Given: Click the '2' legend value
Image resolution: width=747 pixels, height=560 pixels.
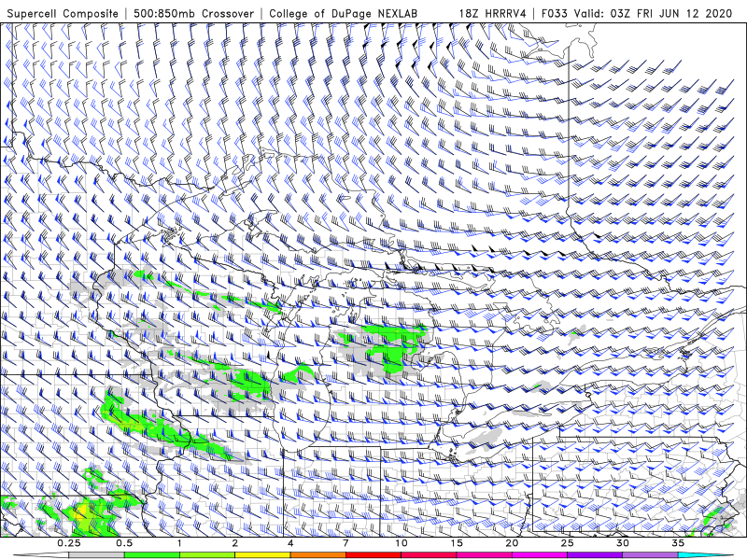Looking at the screenshot, I should [235, 543].
